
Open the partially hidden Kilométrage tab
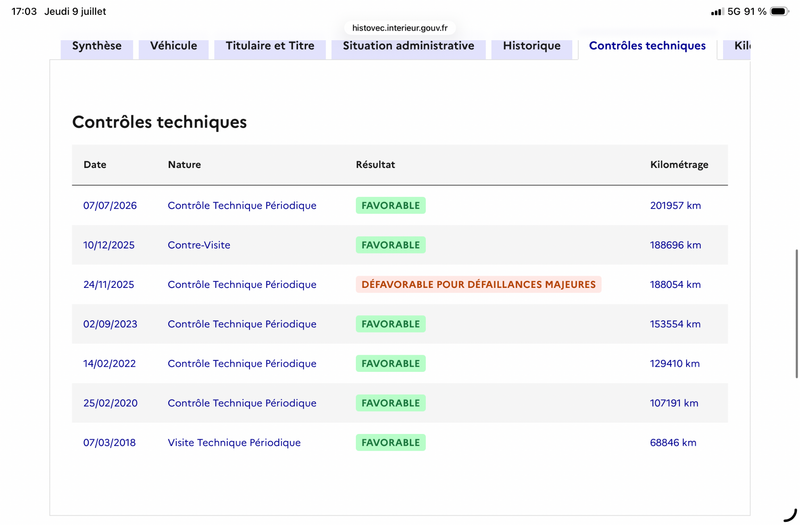[738, 47]
